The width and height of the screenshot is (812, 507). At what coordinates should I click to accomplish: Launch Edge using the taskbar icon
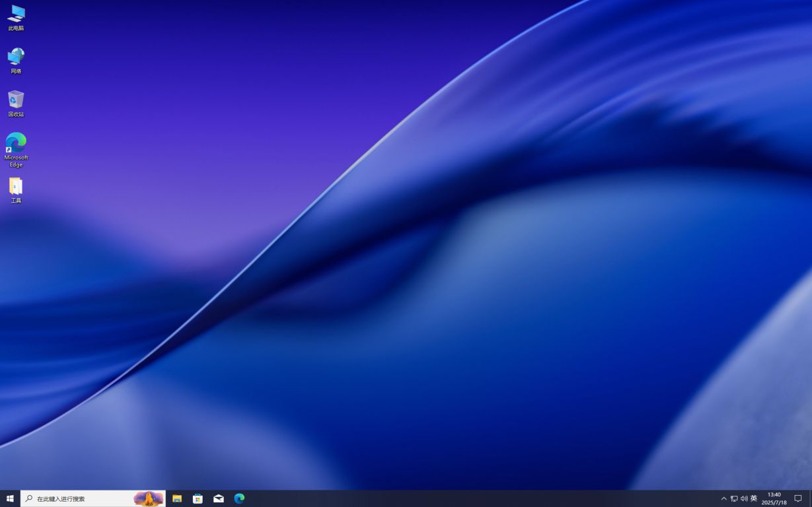click(x=239, y=498)
